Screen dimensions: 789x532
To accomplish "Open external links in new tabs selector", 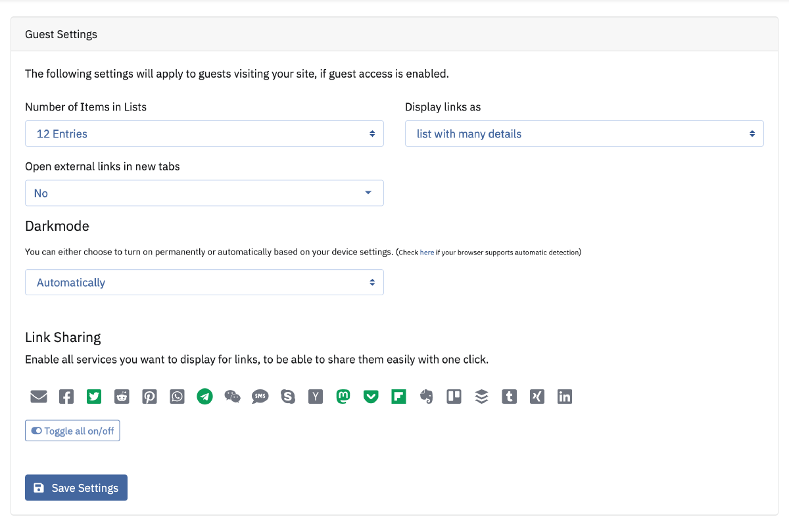I will tap(204, 193).
